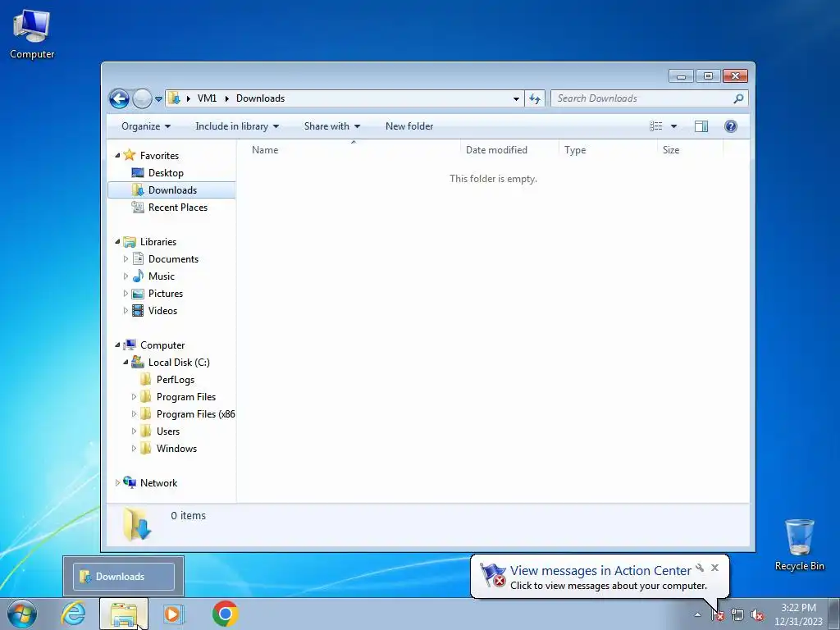
Task: Select Downloads under Favorites
Action: point(172,190)
